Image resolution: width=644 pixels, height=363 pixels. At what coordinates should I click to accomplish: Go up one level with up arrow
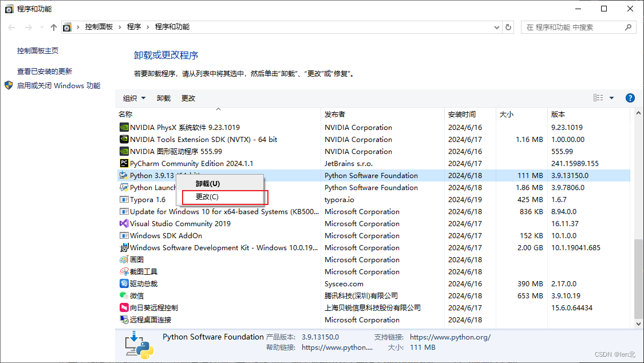[54, 27]
